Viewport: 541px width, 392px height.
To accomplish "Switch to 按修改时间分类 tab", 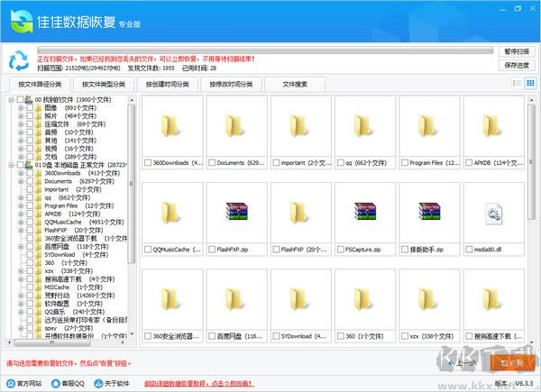I will [x=231, y=84].
